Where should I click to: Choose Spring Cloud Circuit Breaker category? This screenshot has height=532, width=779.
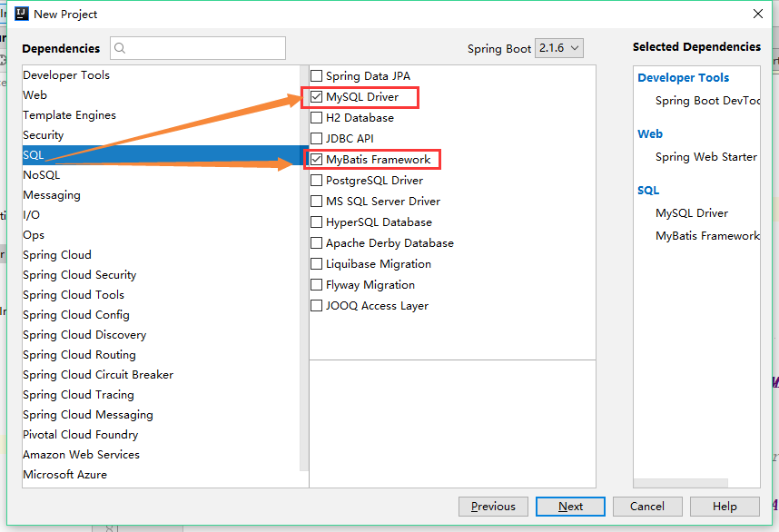161,375
